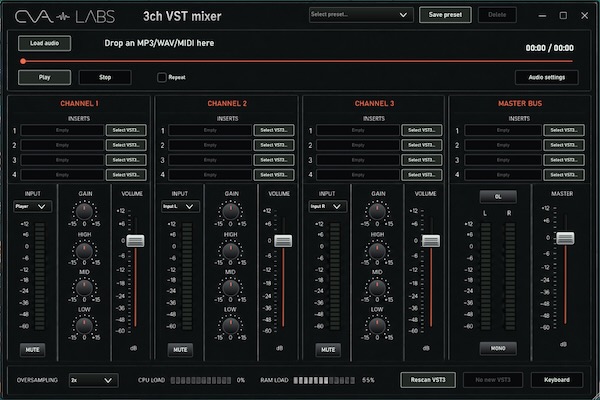Click the playback position slider handle
The image size is (600, 400).
point(23,61)
